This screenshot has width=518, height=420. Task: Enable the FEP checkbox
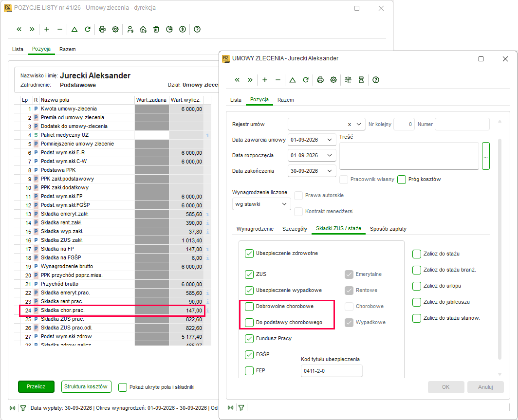249,371
